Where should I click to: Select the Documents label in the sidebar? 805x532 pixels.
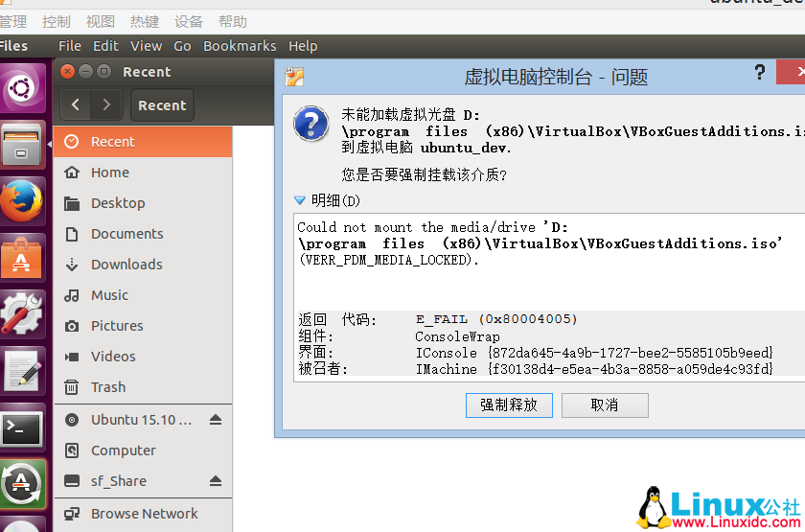pyautogui.click(x=127, y=234)
